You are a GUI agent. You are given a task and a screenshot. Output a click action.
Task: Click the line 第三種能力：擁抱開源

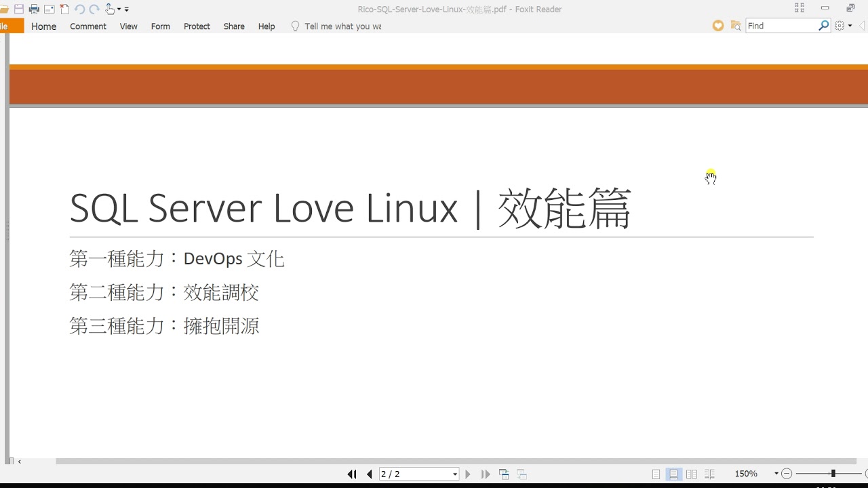164,326
